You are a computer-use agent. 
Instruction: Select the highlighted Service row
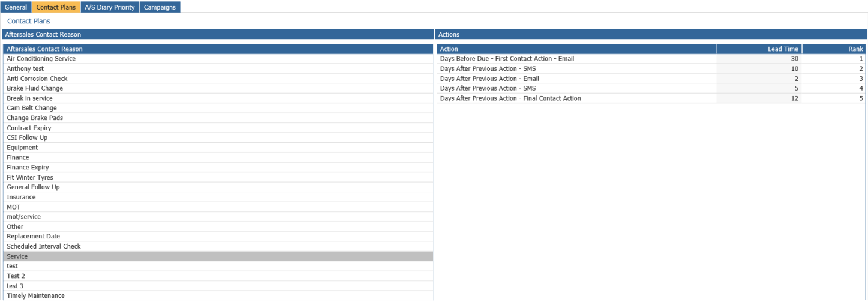point(218,256)
